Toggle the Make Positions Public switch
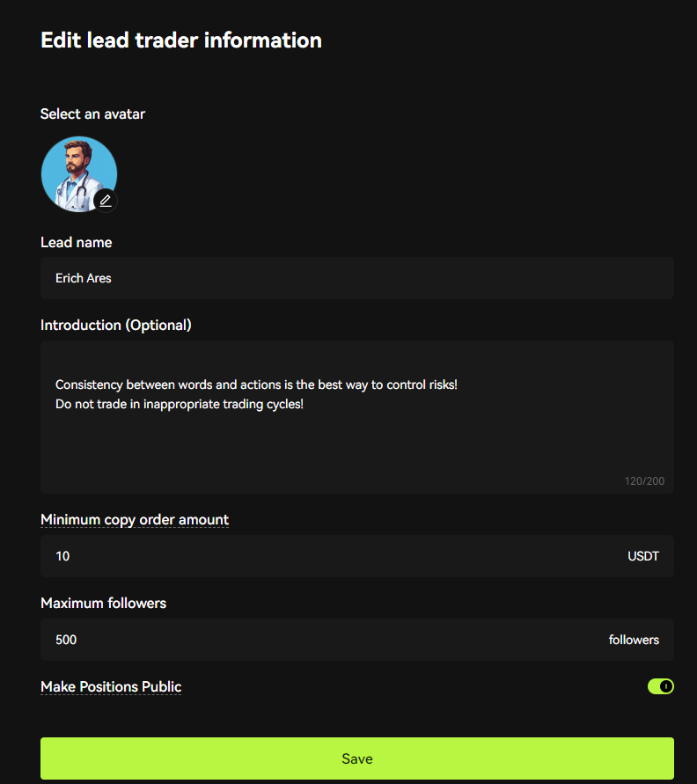697x784 pixels. click(x=661, y=686)
